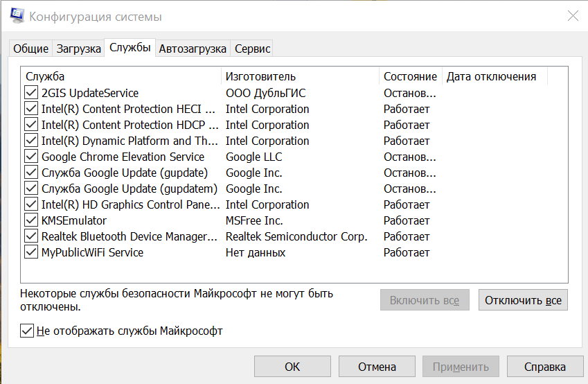588x384 pixels.
Task: Confirm with the ОК button
Action: [x=292, y=367]
